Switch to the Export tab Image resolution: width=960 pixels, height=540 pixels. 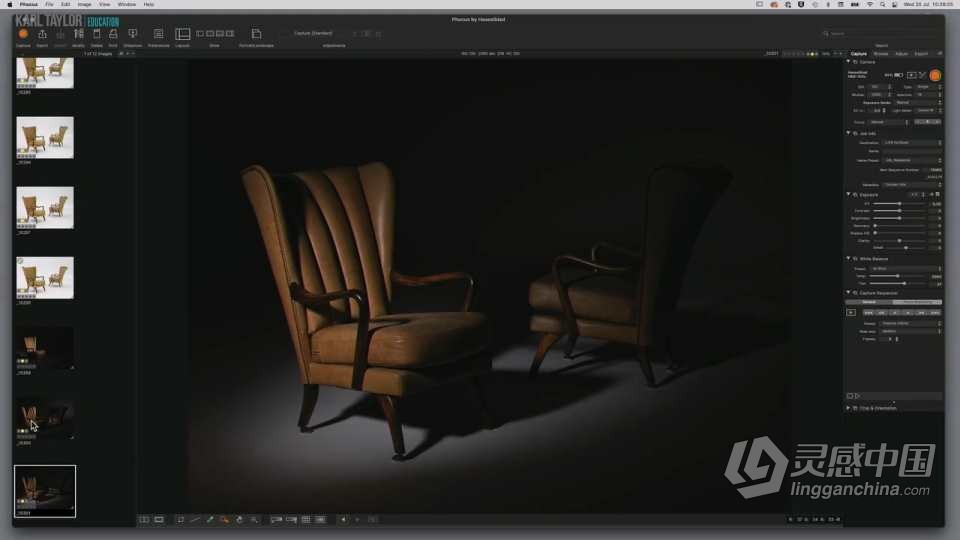point(921,54)
